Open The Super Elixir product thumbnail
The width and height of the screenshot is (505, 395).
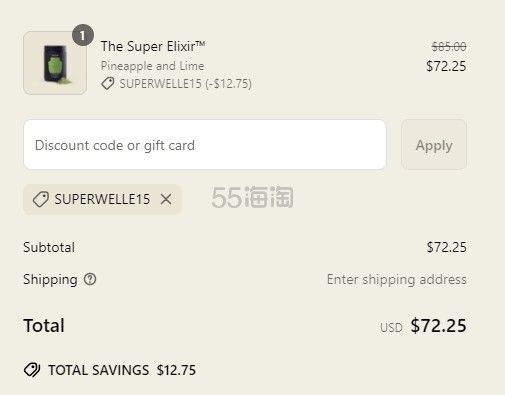point(55,63)
